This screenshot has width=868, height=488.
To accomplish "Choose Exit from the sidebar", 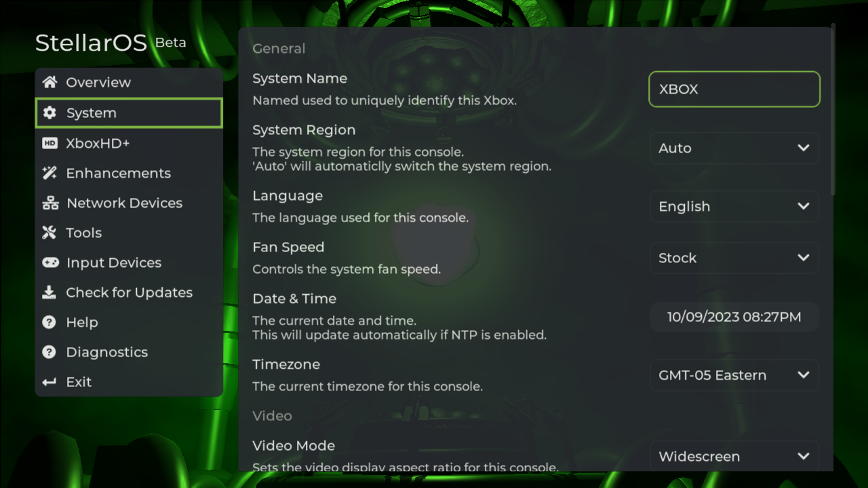I will [x=129, y=382].
